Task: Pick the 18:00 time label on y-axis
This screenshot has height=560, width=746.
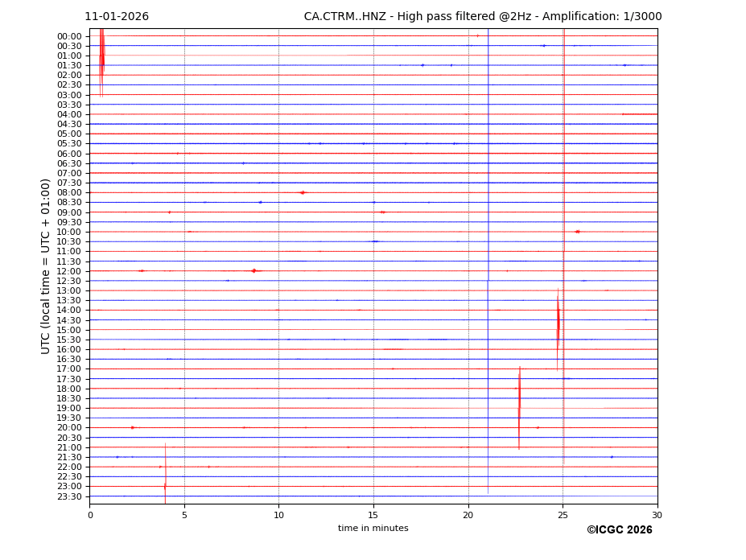Action: 69,389
